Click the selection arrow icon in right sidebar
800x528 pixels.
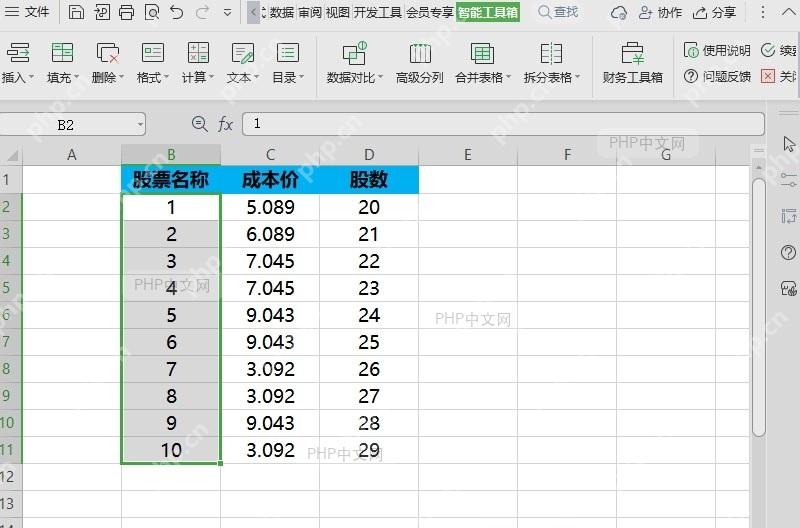[x=789, y=144]
